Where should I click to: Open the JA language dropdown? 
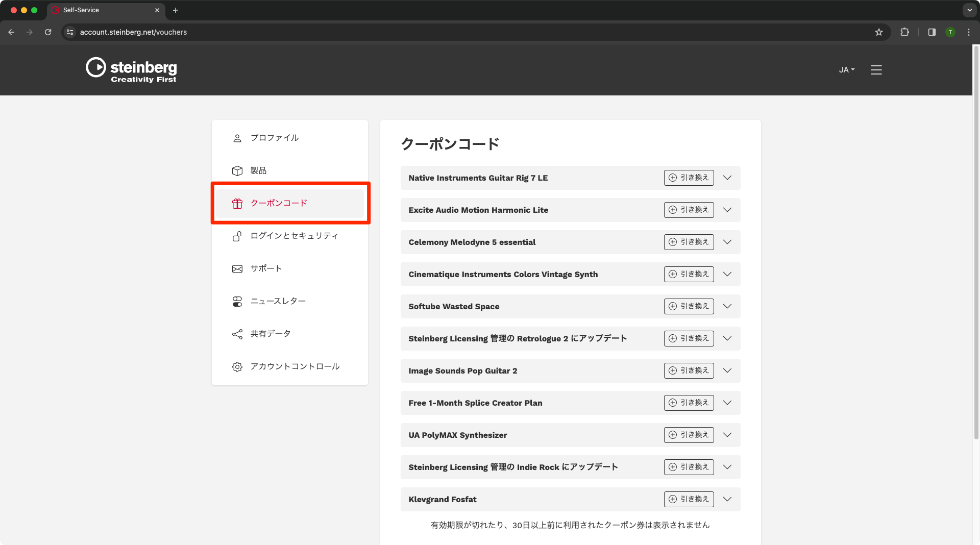pos(847,70)
